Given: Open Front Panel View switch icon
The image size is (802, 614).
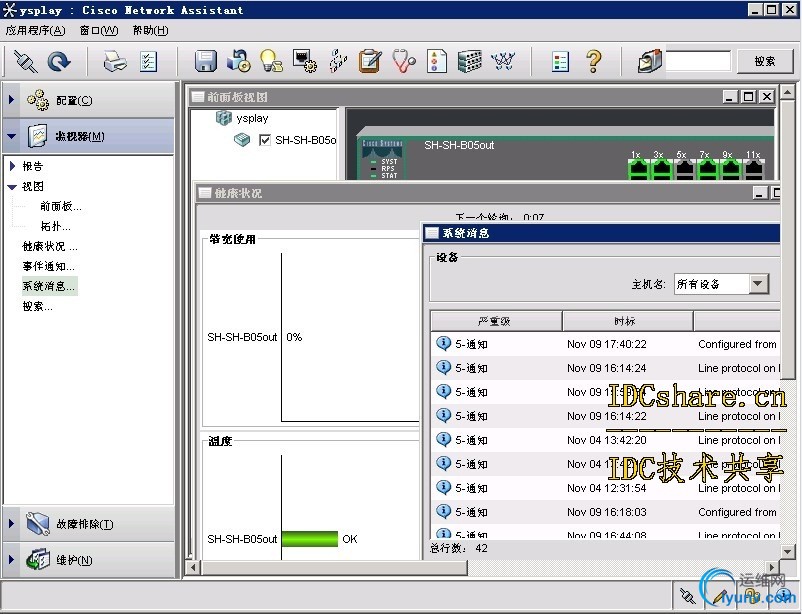Looking at the screenshot, I should (470, 61).
